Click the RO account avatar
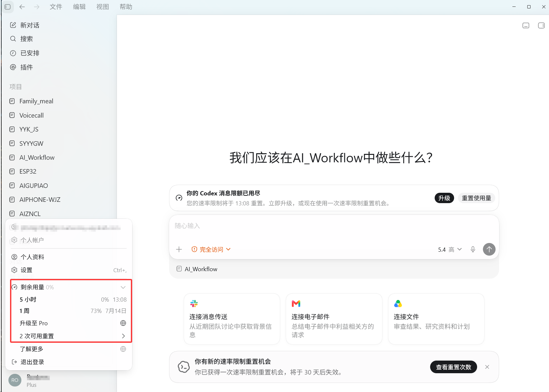The height and width of the screenshot is (392, 549). click(x=15, y=380)
